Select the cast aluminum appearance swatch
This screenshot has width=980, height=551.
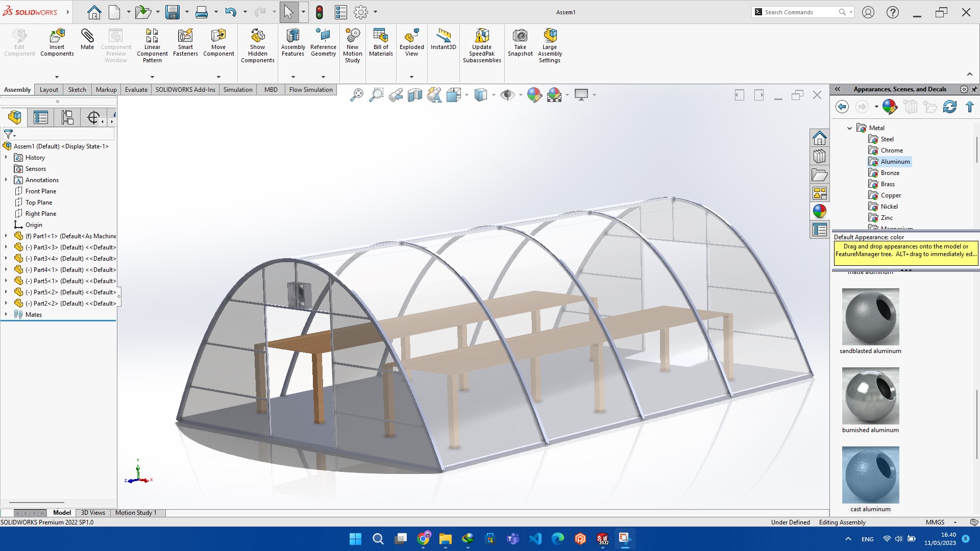(870, 475)
